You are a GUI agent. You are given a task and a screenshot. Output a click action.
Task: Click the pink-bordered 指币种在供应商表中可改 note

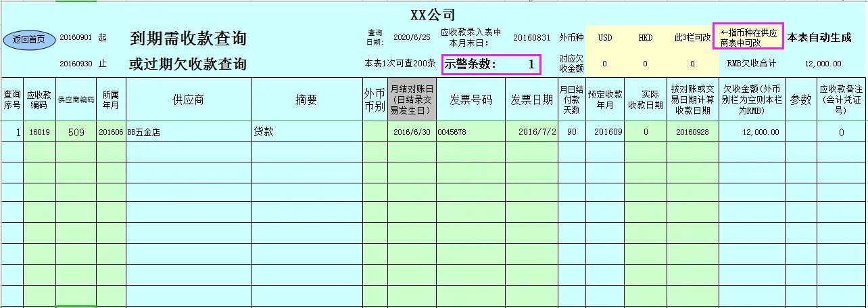pos(748,37)
